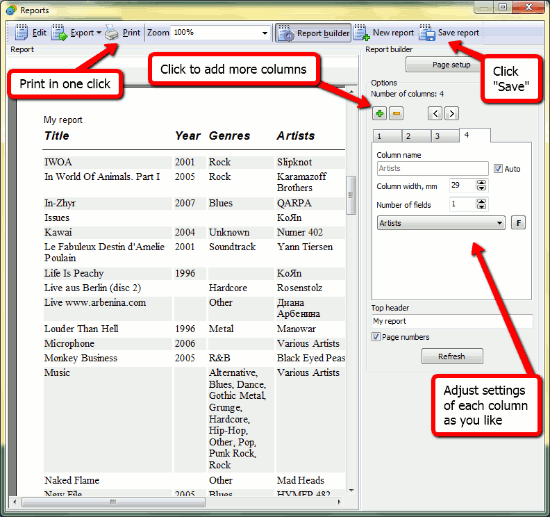Click the Soundtrack genre cell
The width and height of the screenshot is (550, 517).
pyautogui.click(x=232, y=247)
